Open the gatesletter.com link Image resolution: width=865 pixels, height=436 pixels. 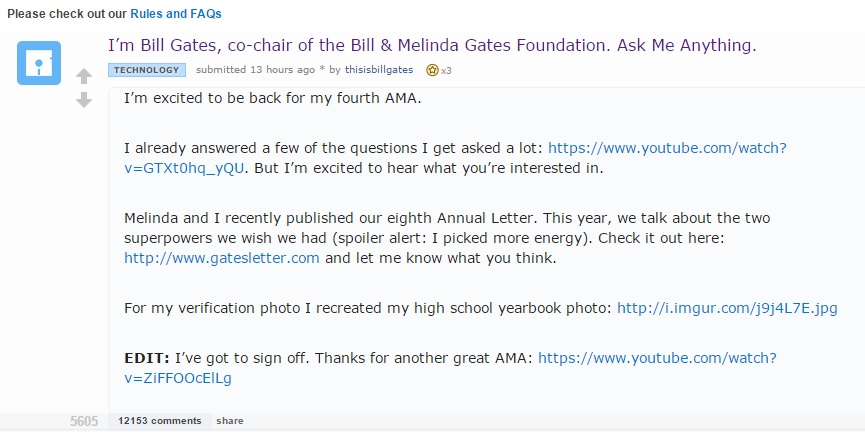pyautogui.click(x=222, y=257)
